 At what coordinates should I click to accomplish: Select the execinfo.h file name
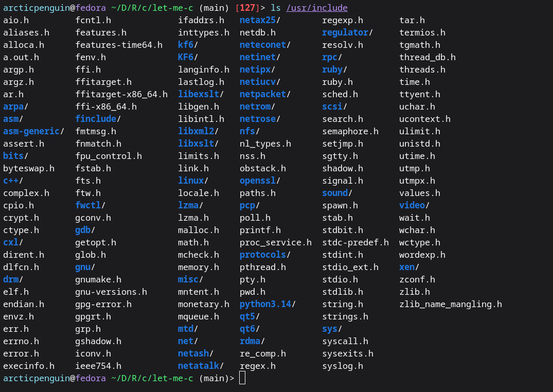coord(29,366)
